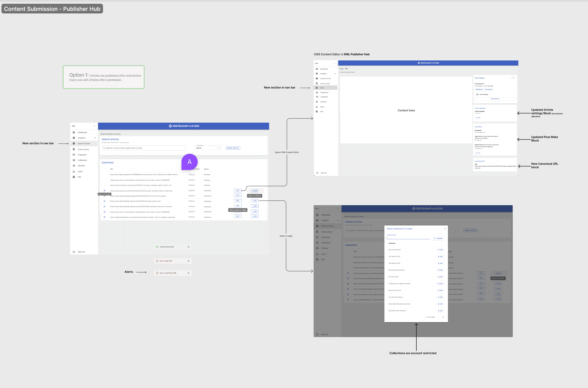Dismiss the Error submitting URL alert
588x388 pixels.
(x=188, y=273)
